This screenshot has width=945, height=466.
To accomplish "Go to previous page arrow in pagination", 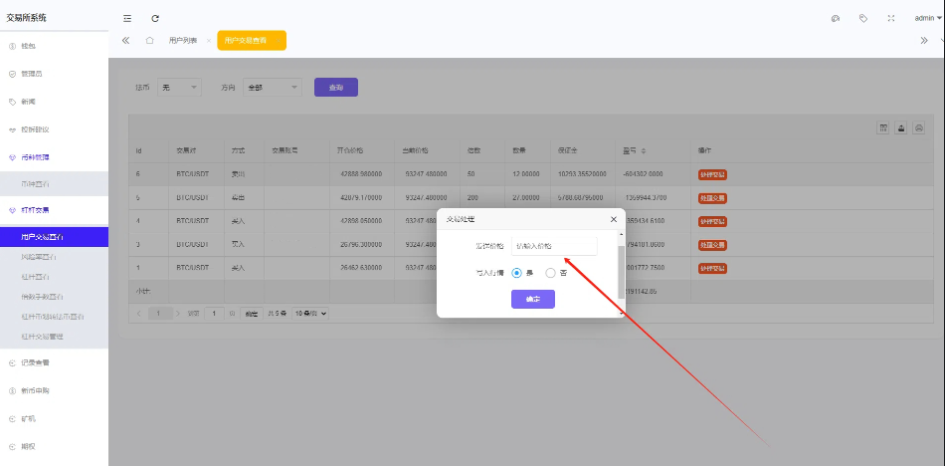I will (139, 313).
